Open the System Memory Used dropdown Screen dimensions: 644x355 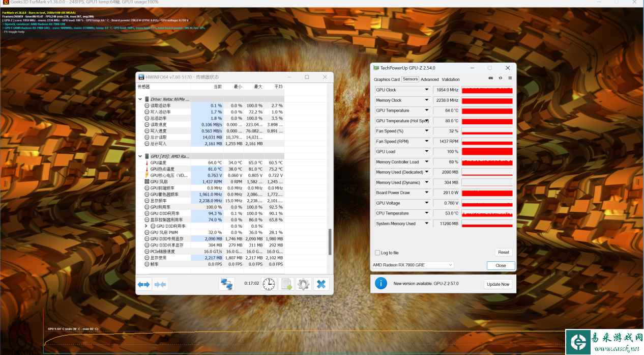click(426, 224)
